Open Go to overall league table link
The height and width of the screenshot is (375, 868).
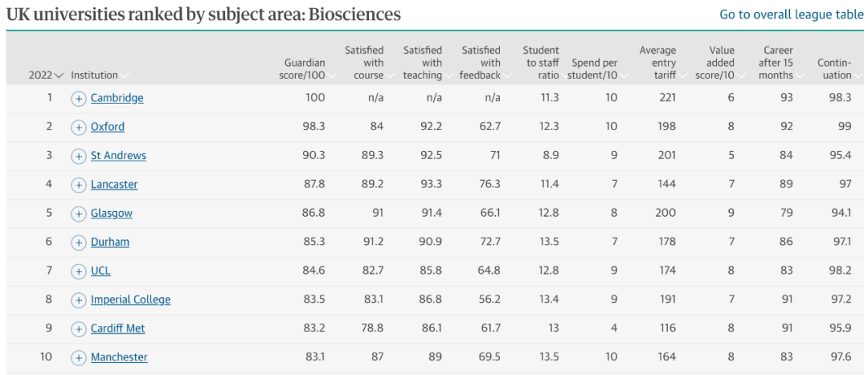pos(791,15)
